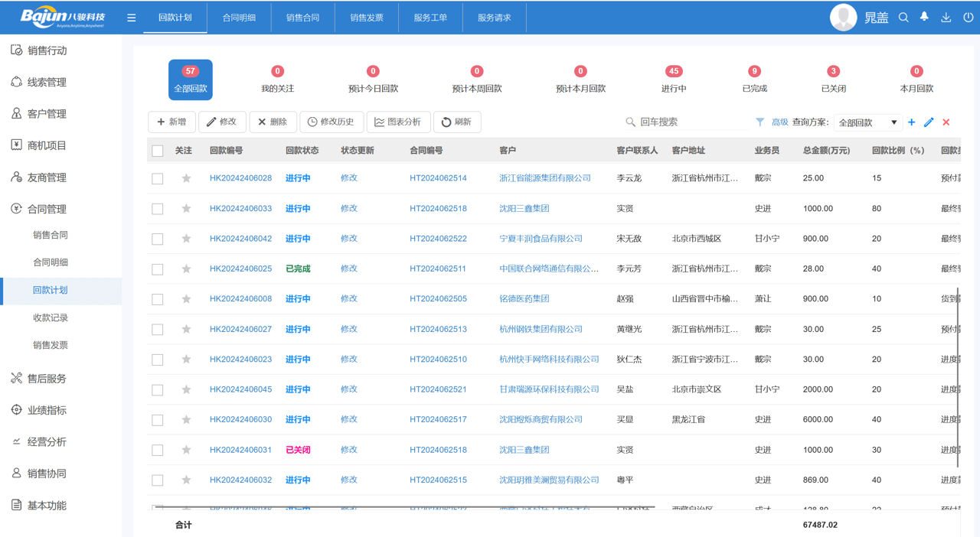Open the notification bell

tap(924, 16)
